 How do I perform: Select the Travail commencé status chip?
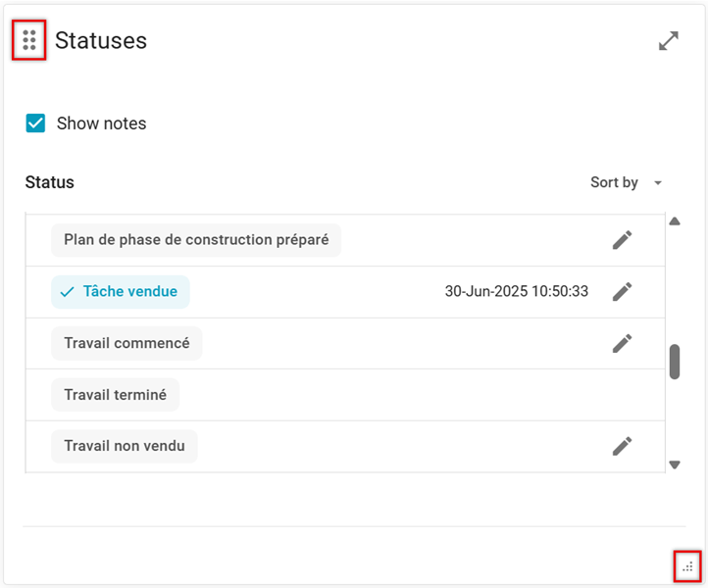pyautogui.click(x=126, y=343)
